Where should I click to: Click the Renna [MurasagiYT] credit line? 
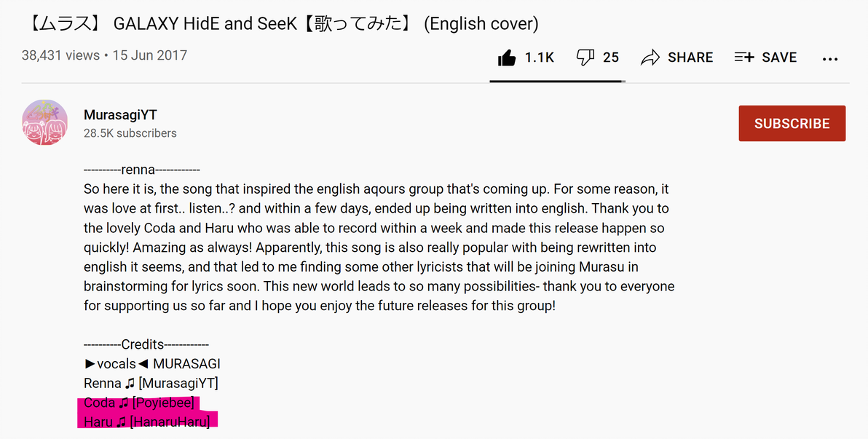click(x=151, y=383)
